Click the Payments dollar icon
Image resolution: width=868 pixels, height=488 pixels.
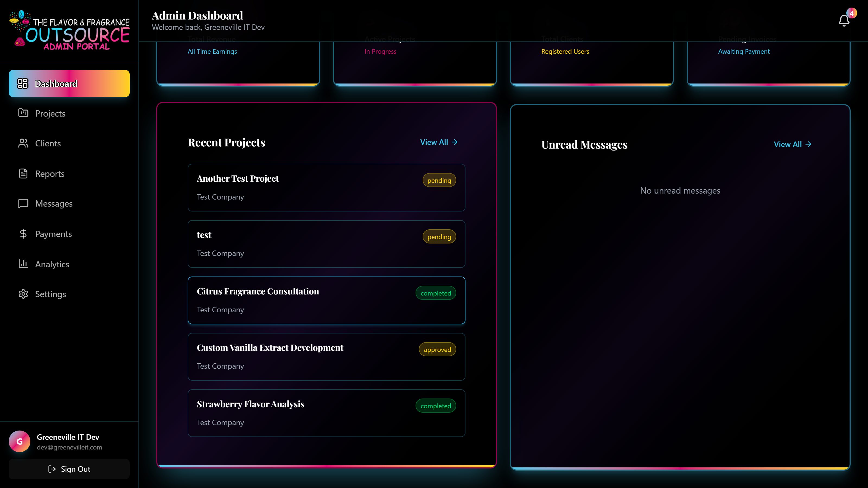(23, 234)
